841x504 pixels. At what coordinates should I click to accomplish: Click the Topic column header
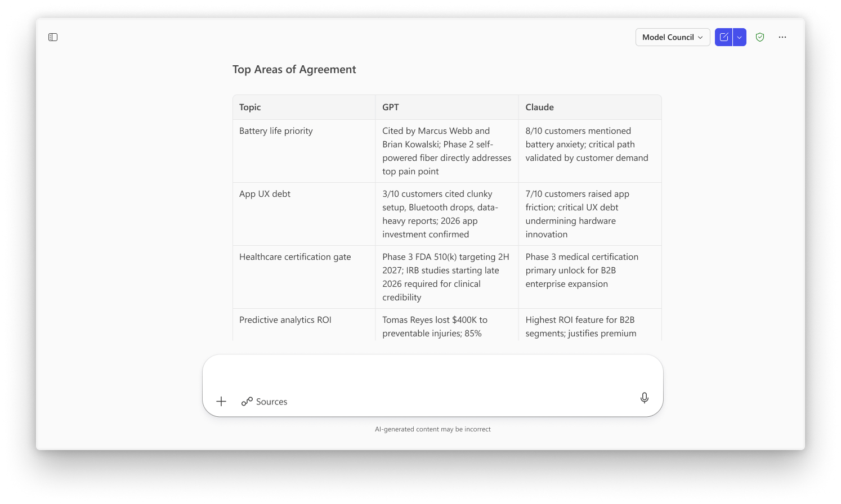pyautogui.click(x=250, y=107)
